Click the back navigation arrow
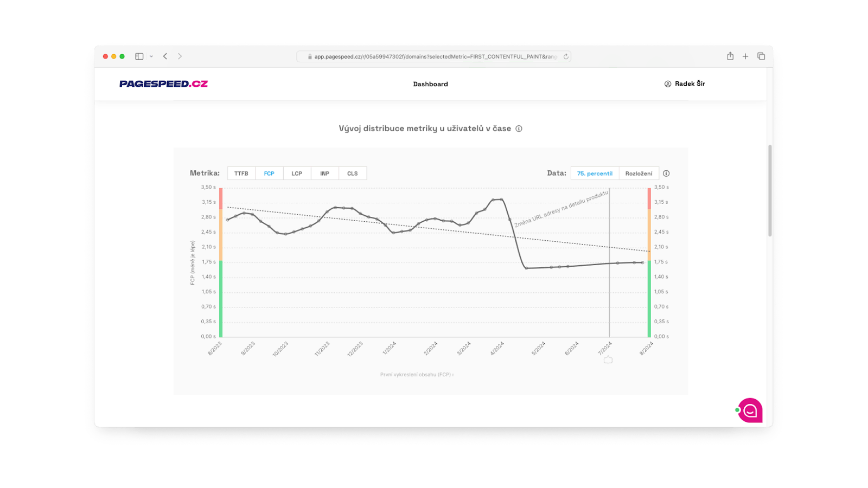The image size is (868, 488). [x=165, y=56]
